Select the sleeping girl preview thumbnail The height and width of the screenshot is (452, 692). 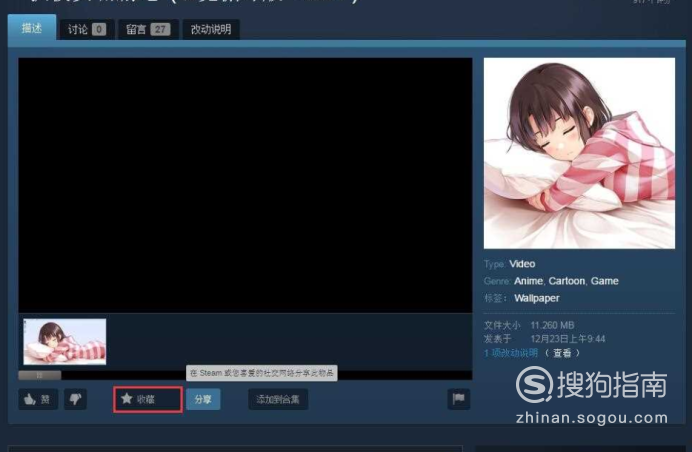click(x=65, y=342)
